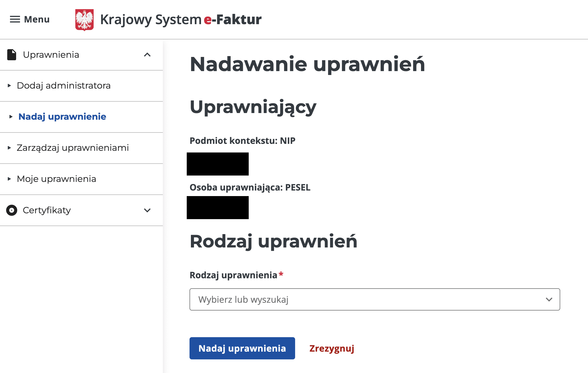Click the arrow bullet beside Moje uprawnienia

tap(9, 179)
